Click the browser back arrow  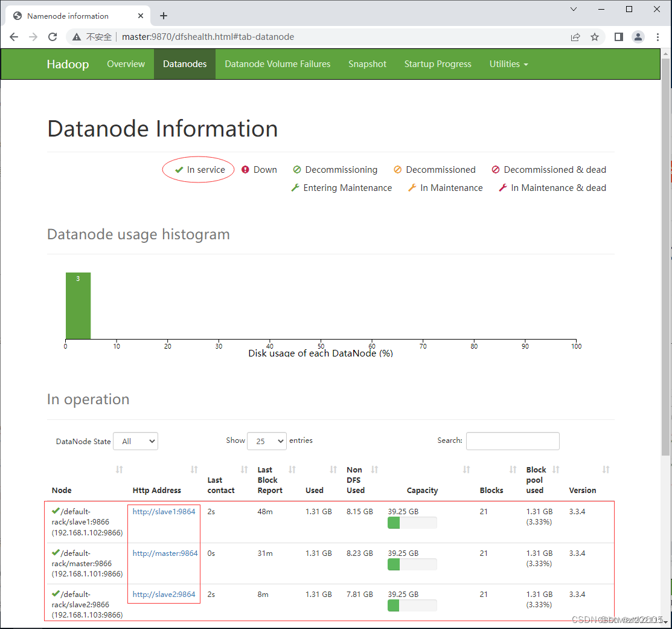(14, 37)
